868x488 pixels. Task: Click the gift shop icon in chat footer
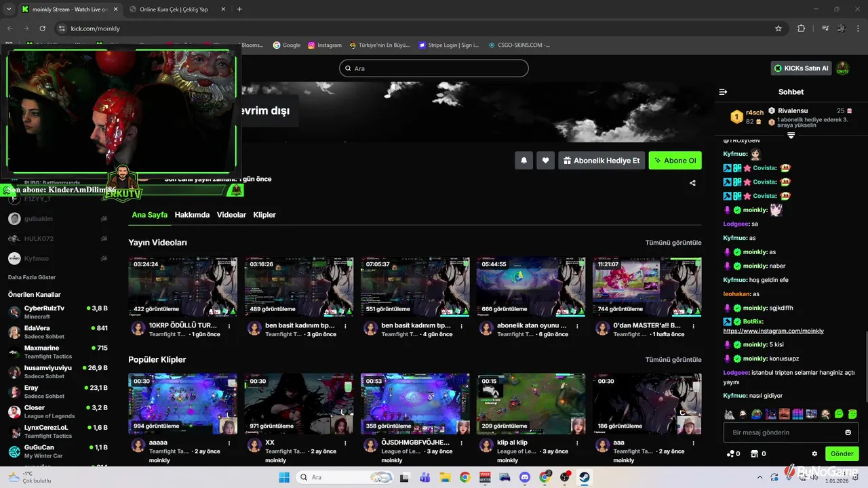(754, 453)
